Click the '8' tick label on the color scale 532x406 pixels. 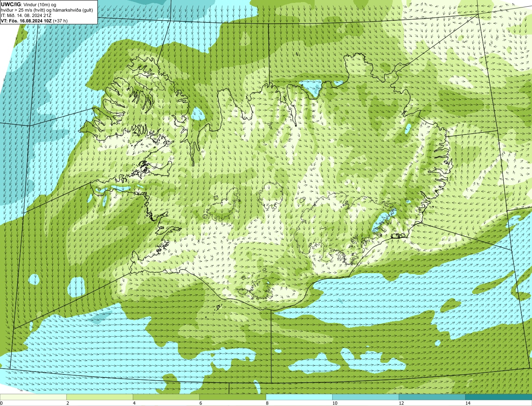(267, 403)
